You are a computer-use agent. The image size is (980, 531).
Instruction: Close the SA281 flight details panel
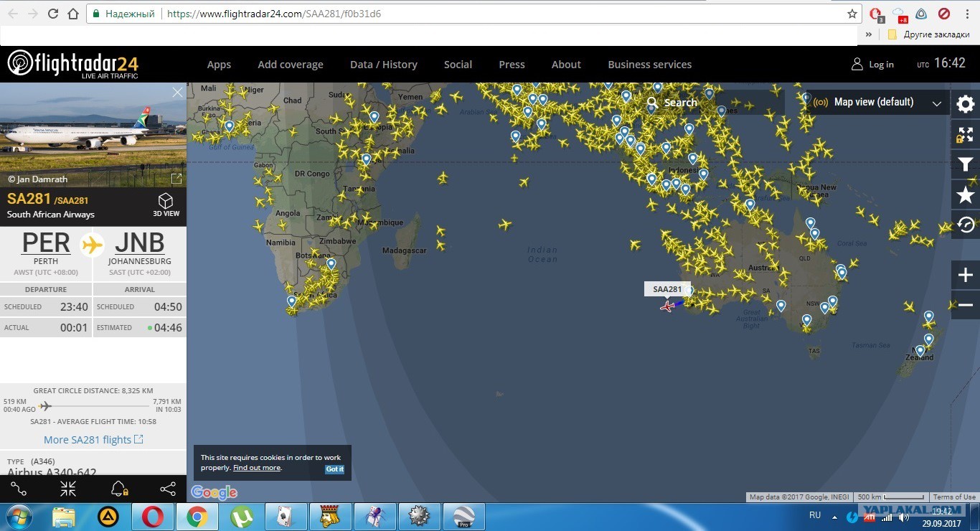click(x=178, y=92)
